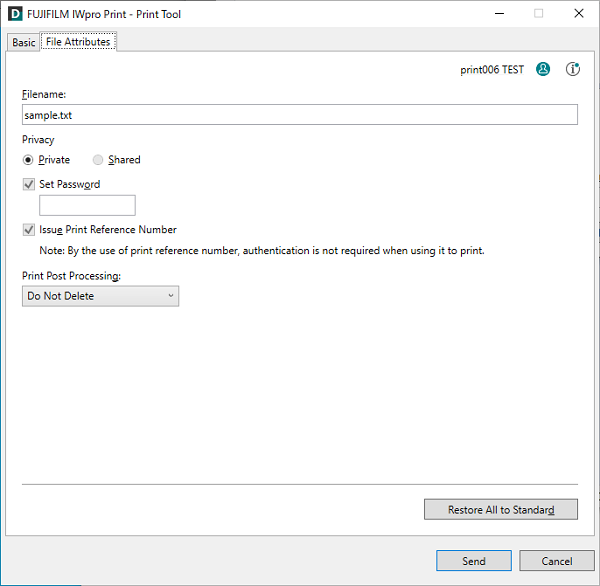This screenshot has width=600, height=586.
Task: Click the maximize window button
Action: [x=538, y=14]
